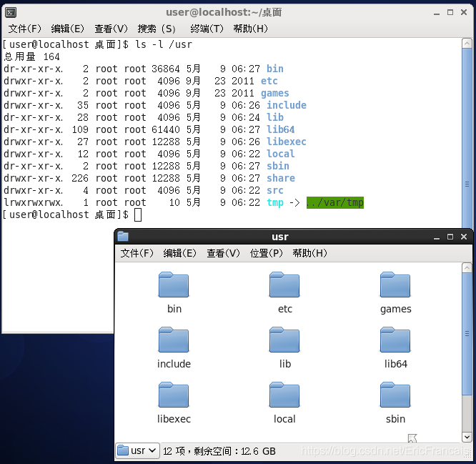Open the lib folder icon
This screenshot has height=464, width=476.
[x=284, y=340]
